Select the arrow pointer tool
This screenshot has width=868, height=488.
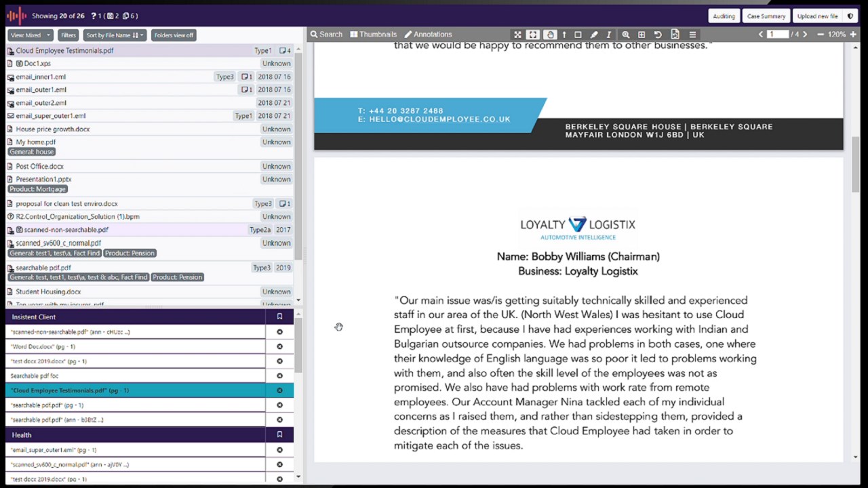(x=564, y=35)
